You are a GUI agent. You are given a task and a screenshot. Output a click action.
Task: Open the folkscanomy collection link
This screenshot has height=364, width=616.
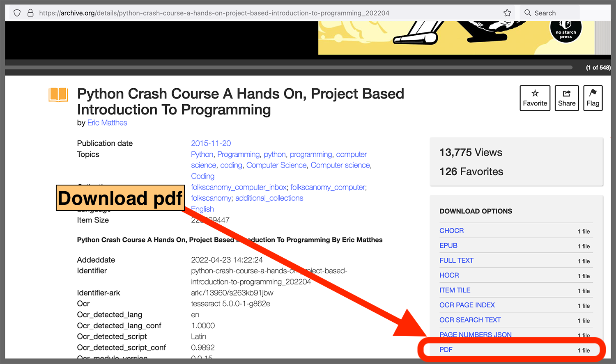[x=211, y=198]
